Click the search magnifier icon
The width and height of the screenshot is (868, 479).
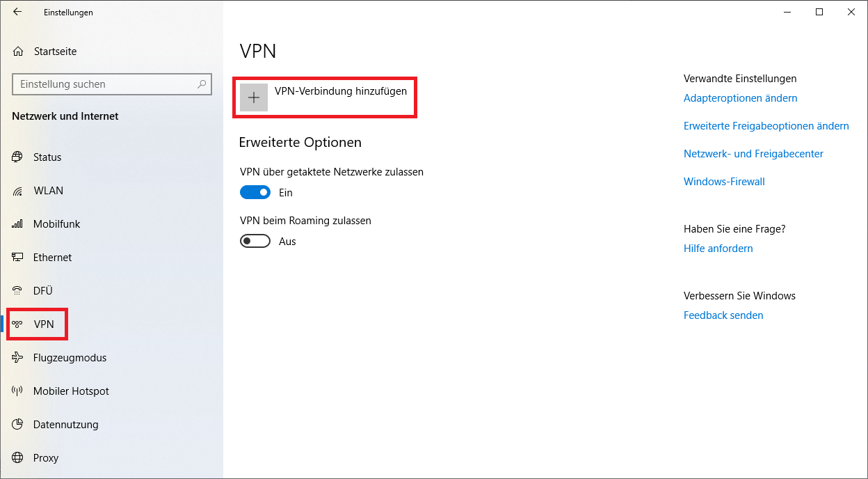pyautogui.click(x=202, y=84)
